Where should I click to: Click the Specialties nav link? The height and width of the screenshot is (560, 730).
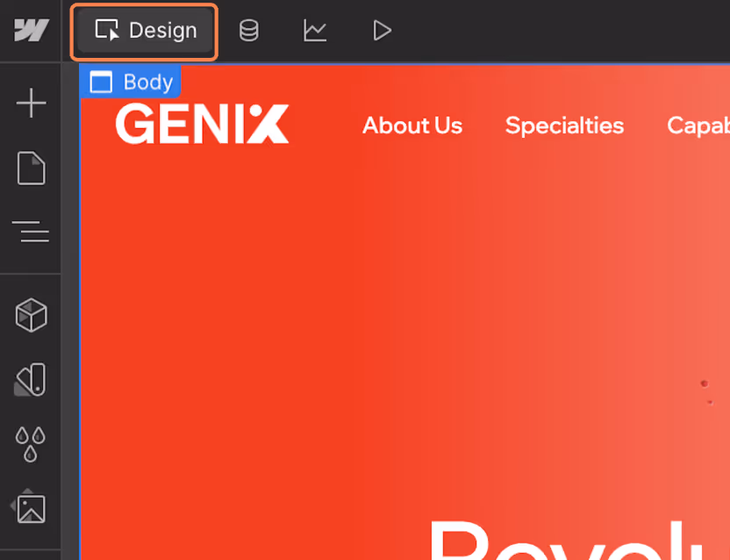pos(564,126)
